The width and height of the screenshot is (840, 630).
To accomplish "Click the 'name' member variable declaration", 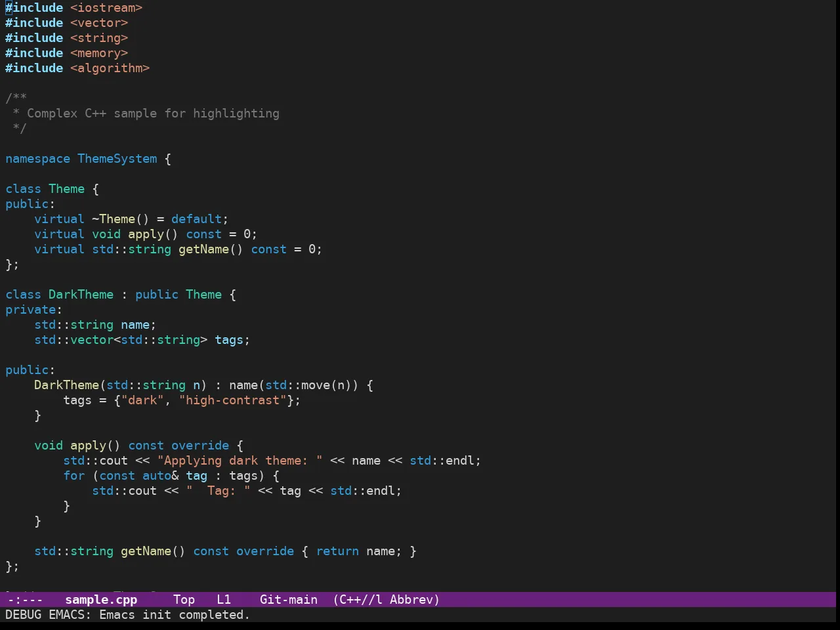I will coord(135,325).
